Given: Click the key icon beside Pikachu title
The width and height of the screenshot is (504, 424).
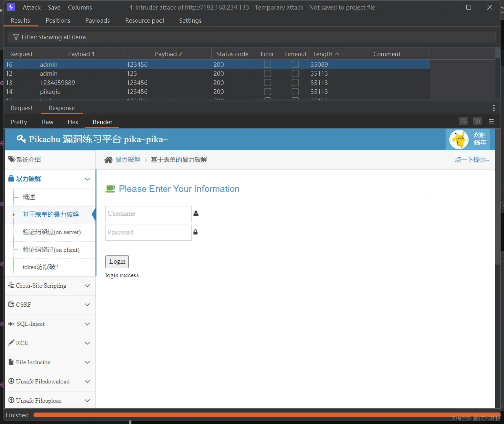Looking at the screenshot, I should (21, 139).
